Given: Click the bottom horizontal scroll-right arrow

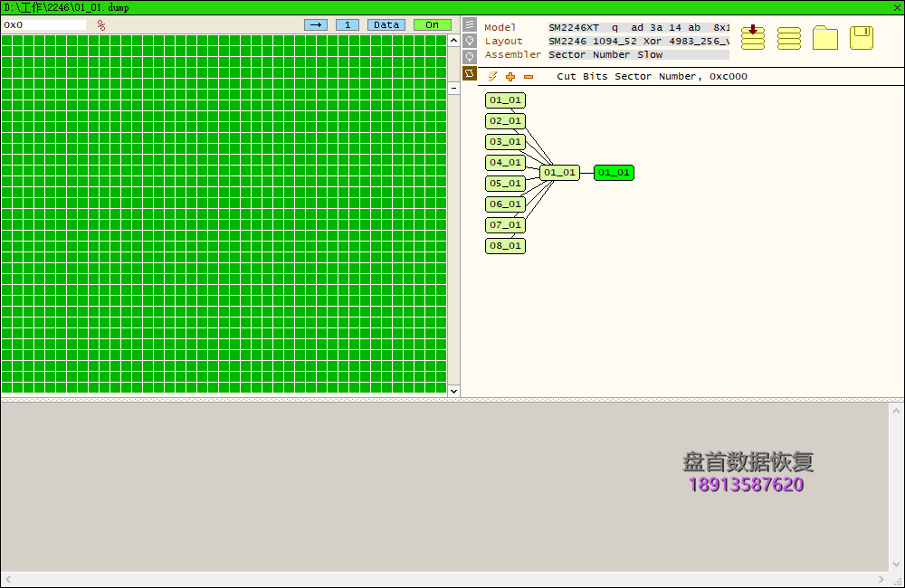Looking at the screenshot, I should pos(881,579).
